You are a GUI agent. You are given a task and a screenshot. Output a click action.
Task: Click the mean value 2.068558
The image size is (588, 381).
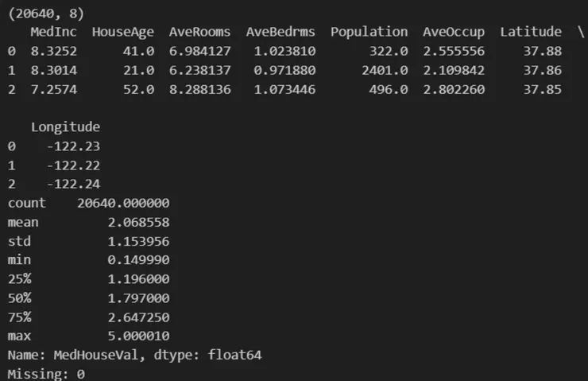(138, 223)
